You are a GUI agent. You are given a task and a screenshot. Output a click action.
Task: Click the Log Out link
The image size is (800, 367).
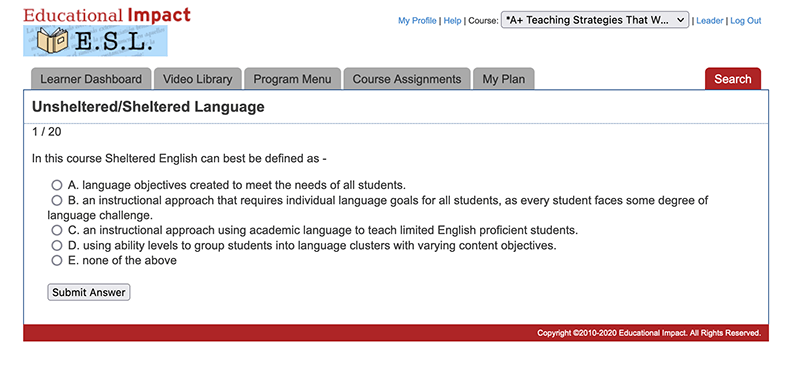point(745,21)
